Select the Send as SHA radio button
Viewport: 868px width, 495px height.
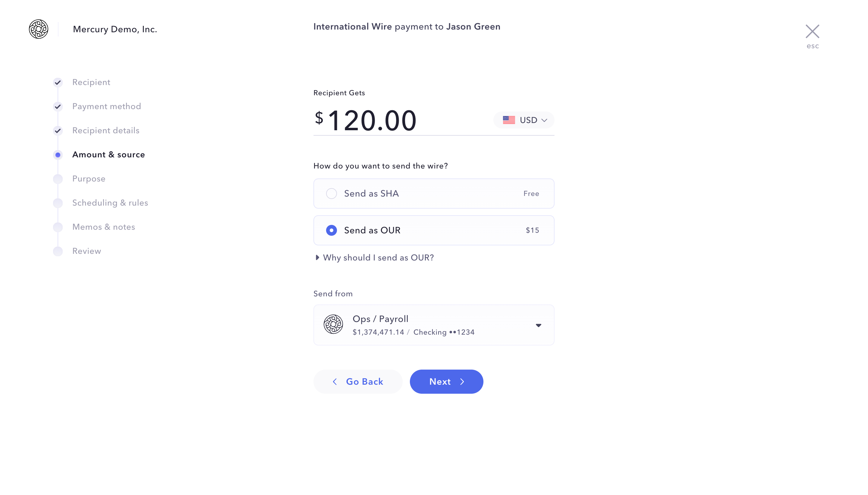(x=331, y=194)
